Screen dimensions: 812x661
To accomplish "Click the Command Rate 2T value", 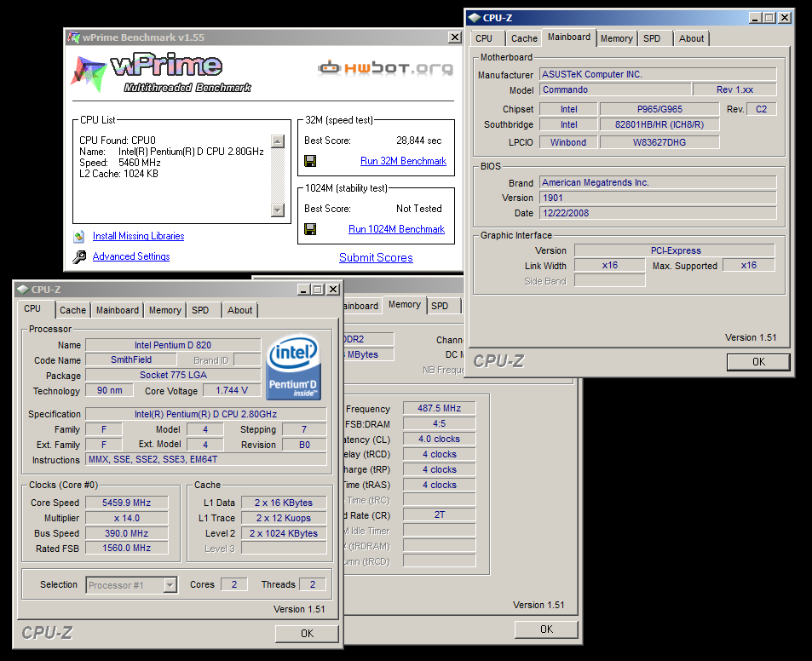I will 439,515.
